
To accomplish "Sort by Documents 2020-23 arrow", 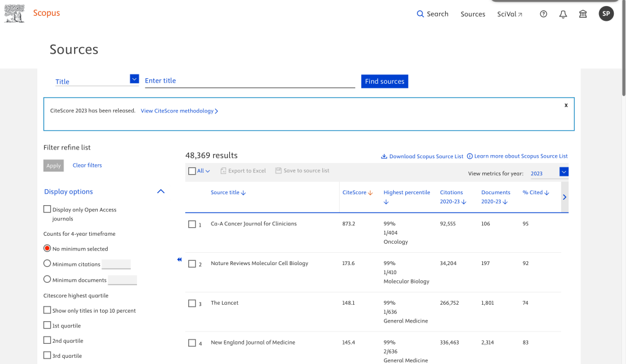I will [505, 202].
